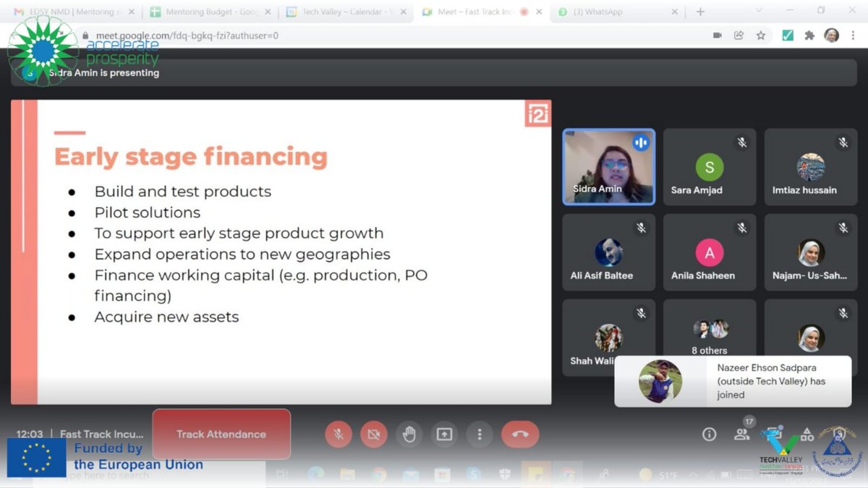Select Shah Wali's participant tile
Screen dimensions: 868x488
tap(608, 338)
